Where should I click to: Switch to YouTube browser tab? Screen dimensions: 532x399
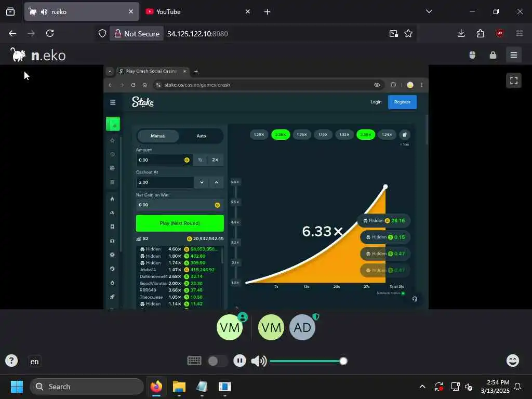click(x=198, y=11)
